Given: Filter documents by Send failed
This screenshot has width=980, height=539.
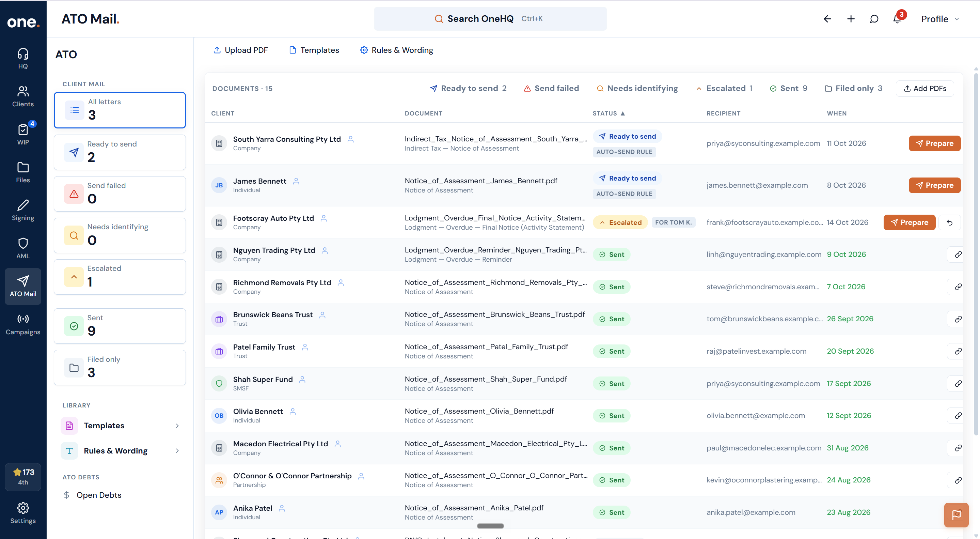Looking at the screenshot, I should [x=551, y=88].
